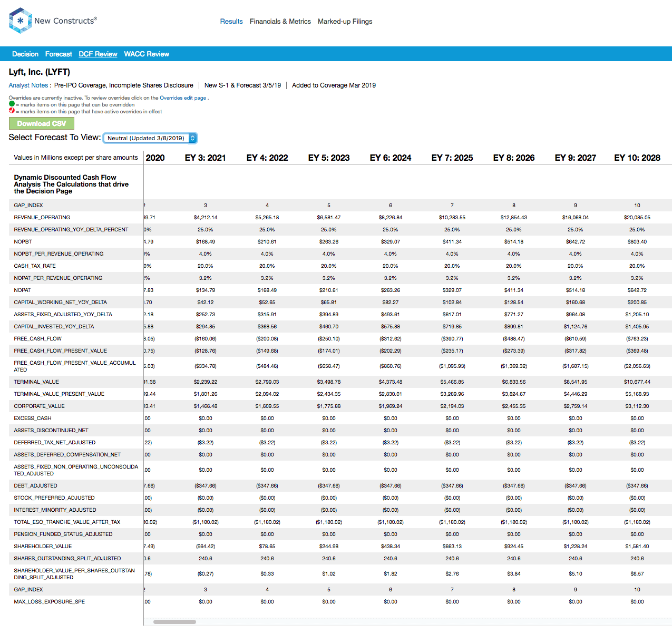Select the INTEREST_MINORITY_ADJUSTED row label
672x633 pixels.
pos(55,510)
